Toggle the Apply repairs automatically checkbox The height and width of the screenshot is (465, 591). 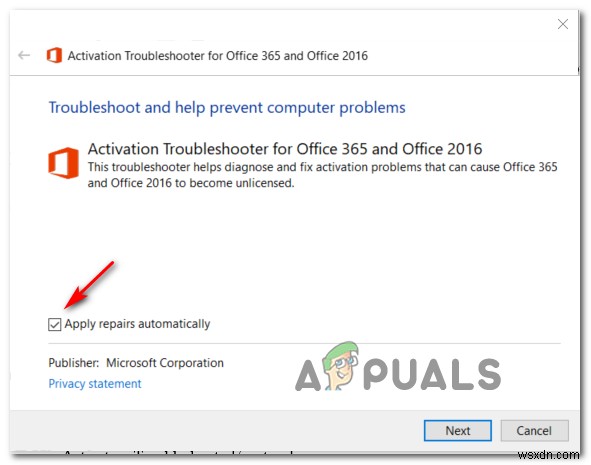click(54, 324)
